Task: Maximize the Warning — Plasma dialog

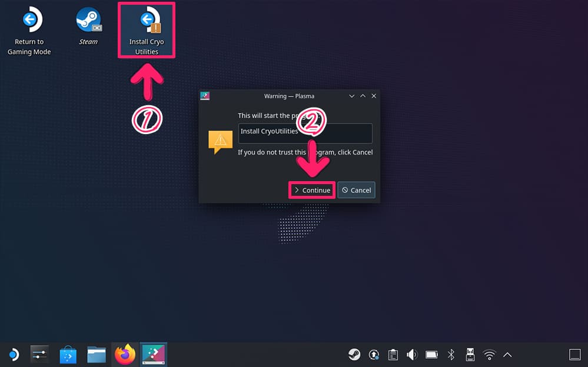Action: [x=363, y=96]
